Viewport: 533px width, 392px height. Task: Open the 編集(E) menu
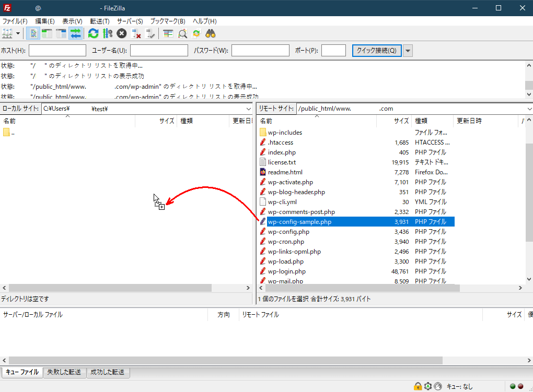(x=44, y=21)
